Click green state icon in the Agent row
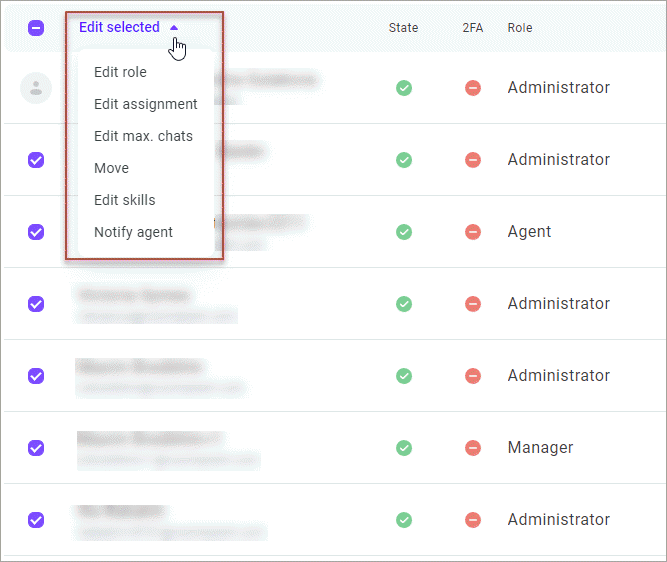This screenshot has width=667, height=562. click(404, 232)
